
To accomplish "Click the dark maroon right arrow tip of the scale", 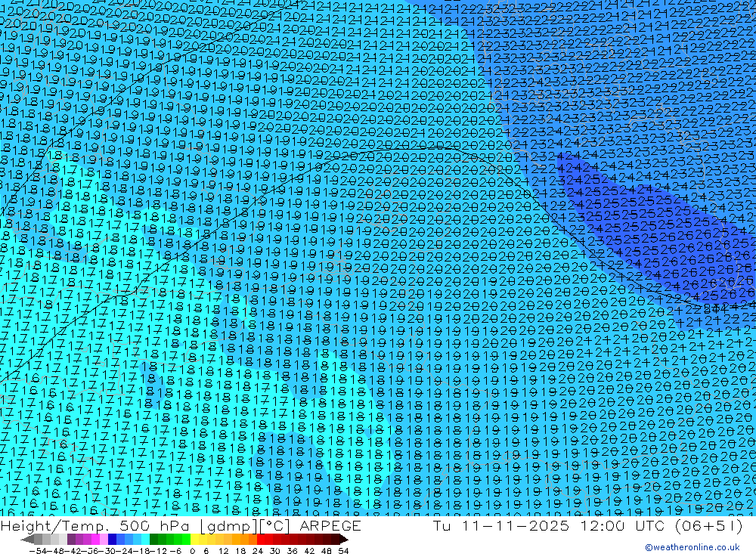I will pyautogui.click(x=344, y=539).
